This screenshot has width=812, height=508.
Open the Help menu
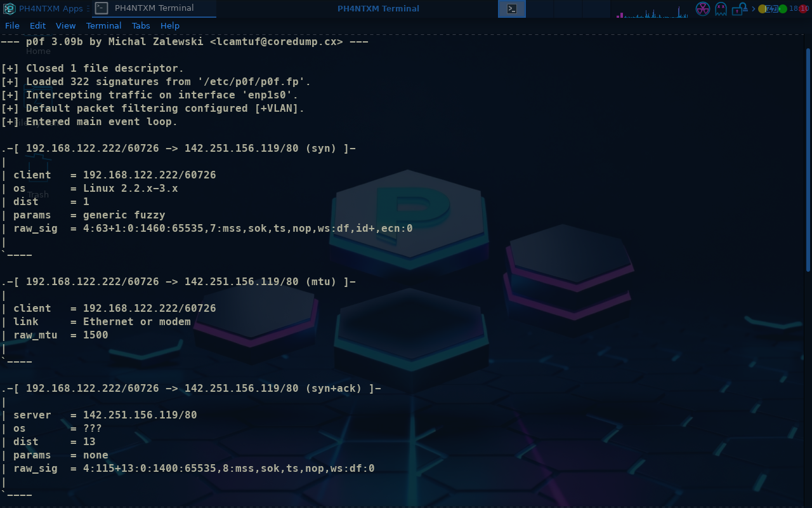coord(170,26)
